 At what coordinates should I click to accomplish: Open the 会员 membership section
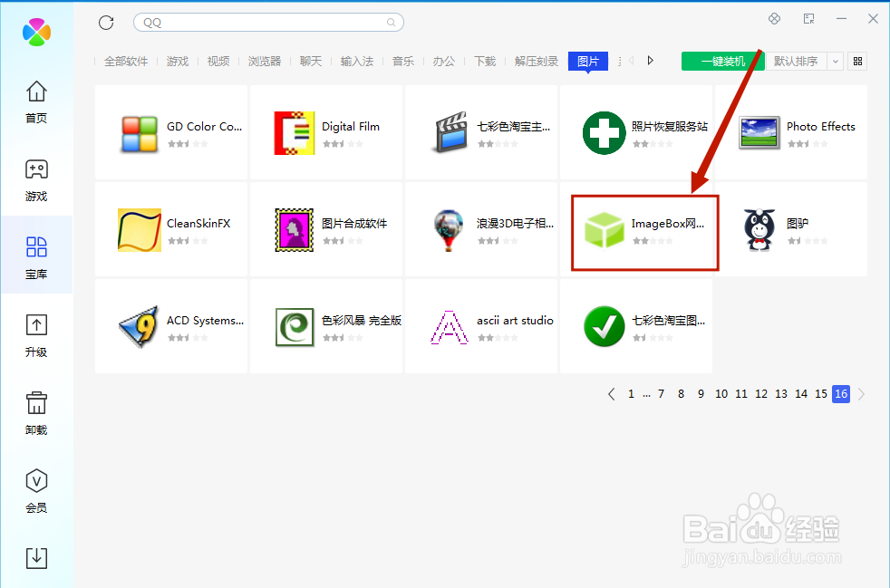point(36,481)
